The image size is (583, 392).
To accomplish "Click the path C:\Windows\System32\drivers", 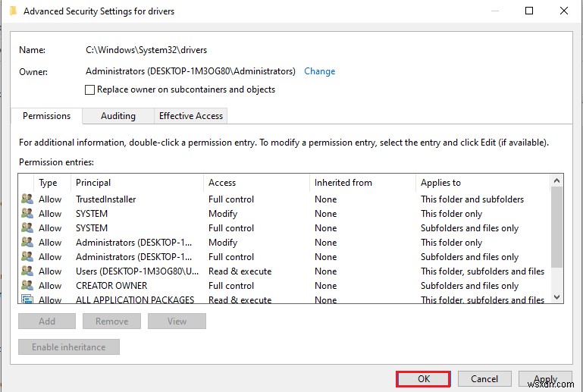I will (x=146, y=50).
